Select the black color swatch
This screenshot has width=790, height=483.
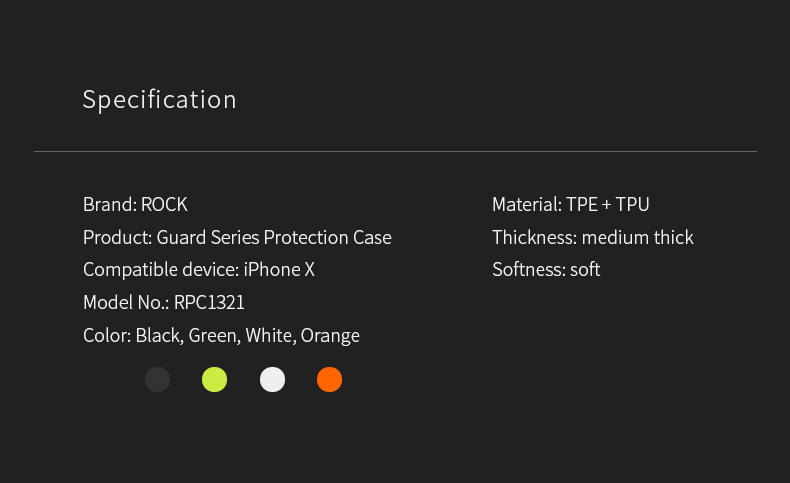pyautogui.click(x=158, y=379)
